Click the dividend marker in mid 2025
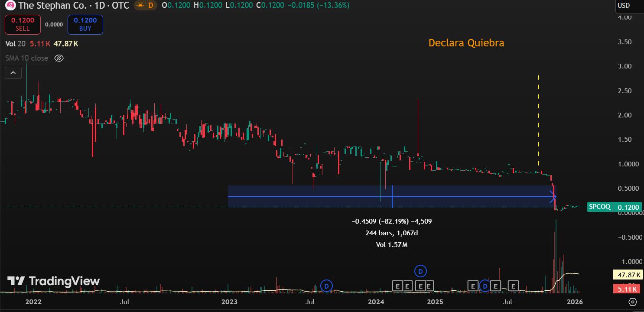This screenshot has width=644, height=312. pyautogui.click(x=485, y=286)
